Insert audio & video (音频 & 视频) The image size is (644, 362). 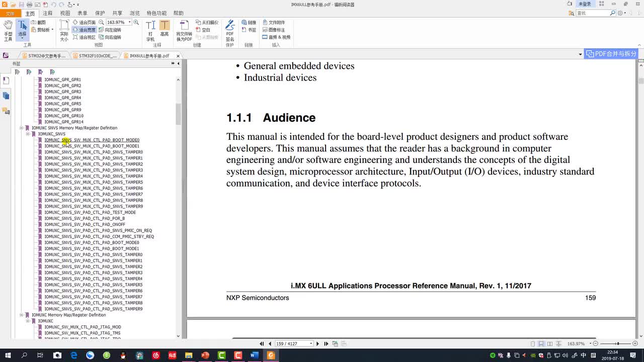[276, 37]
